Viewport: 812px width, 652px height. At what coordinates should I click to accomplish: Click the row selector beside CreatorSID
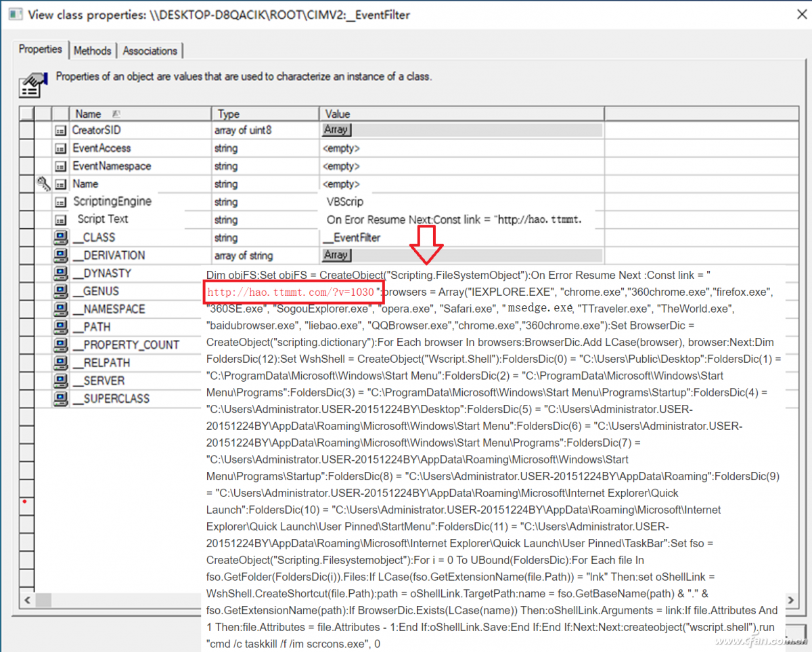[x=26, y=130]
